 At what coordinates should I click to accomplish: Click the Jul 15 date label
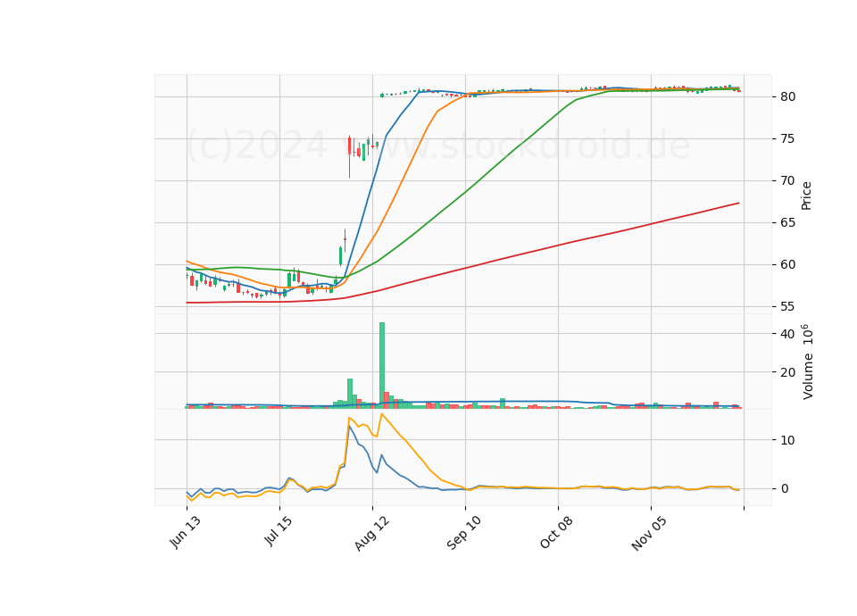tap(279, 530)
